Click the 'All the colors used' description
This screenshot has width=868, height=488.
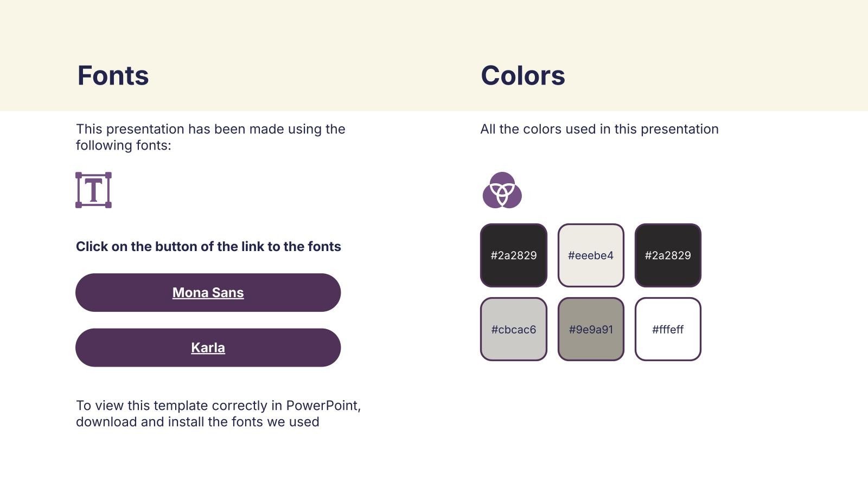pyautogui.click(x=599, y=129)
